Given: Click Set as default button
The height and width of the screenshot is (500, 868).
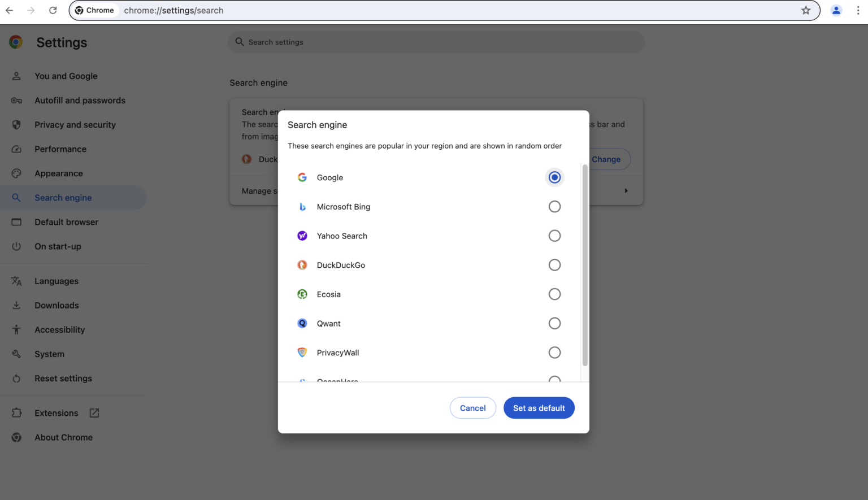Looking at the screenshot, I should coord(539,408).
